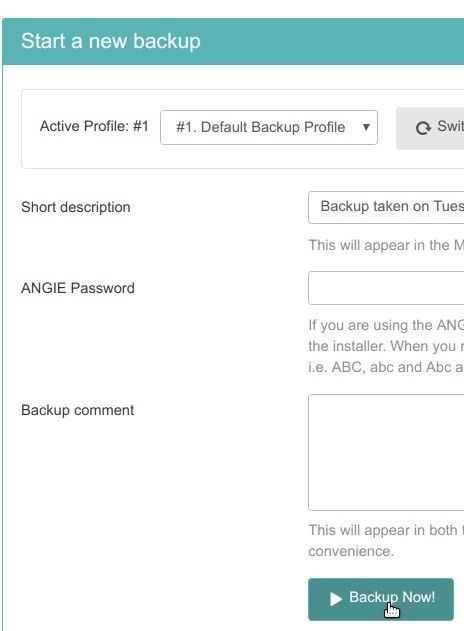Focus the Short description text field
This screenshot has height=631, width=464.
(x=386, y=207)
